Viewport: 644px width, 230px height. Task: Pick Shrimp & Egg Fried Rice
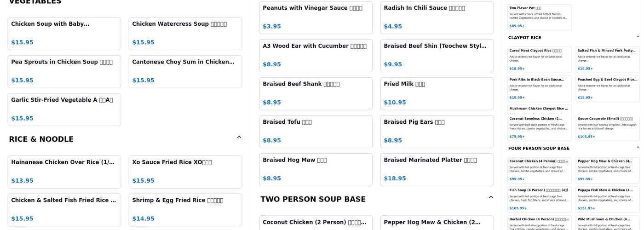tap(185, 210)
